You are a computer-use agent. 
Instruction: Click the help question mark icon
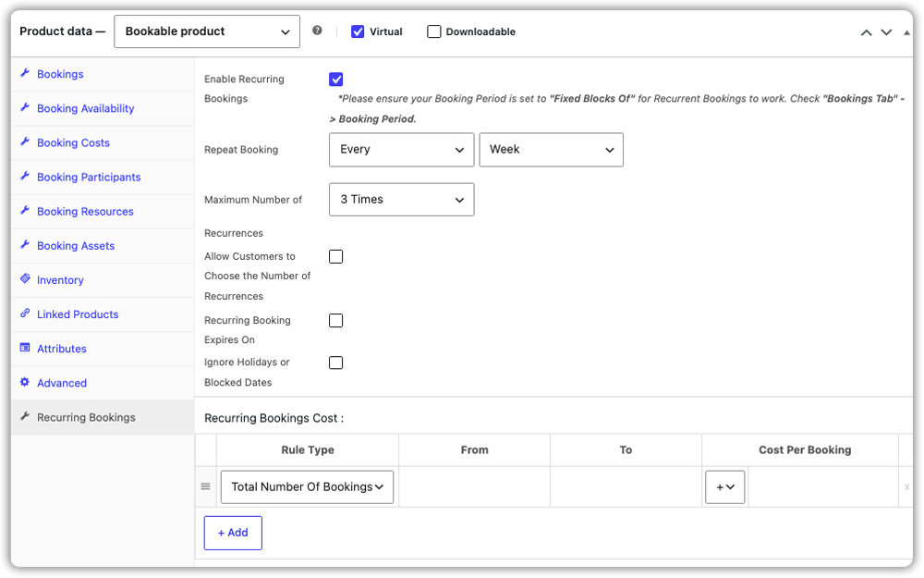(x=317, y=31)
